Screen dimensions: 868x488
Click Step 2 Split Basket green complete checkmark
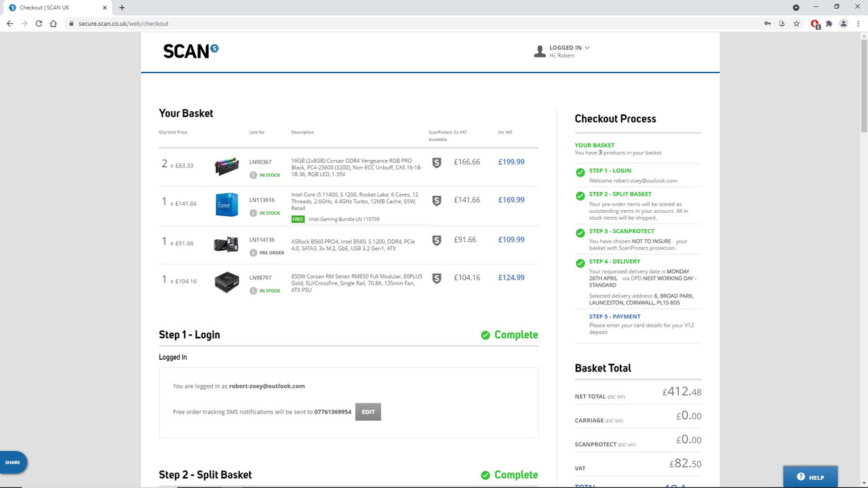pos(485,475)
